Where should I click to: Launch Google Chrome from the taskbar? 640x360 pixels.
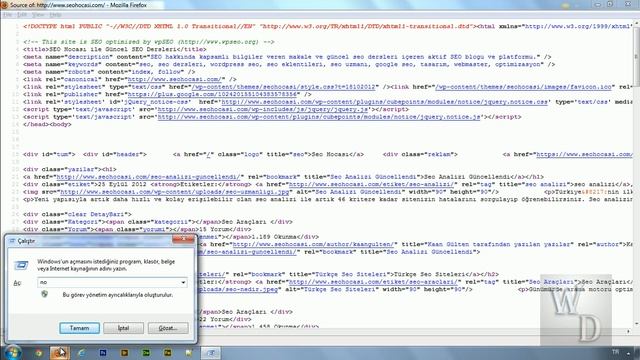tap(38, 353)
